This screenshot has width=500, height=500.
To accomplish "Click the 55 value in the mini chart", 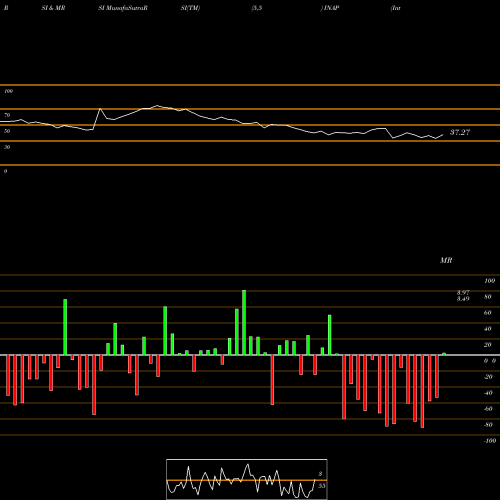I will click(x=321, y=486).
